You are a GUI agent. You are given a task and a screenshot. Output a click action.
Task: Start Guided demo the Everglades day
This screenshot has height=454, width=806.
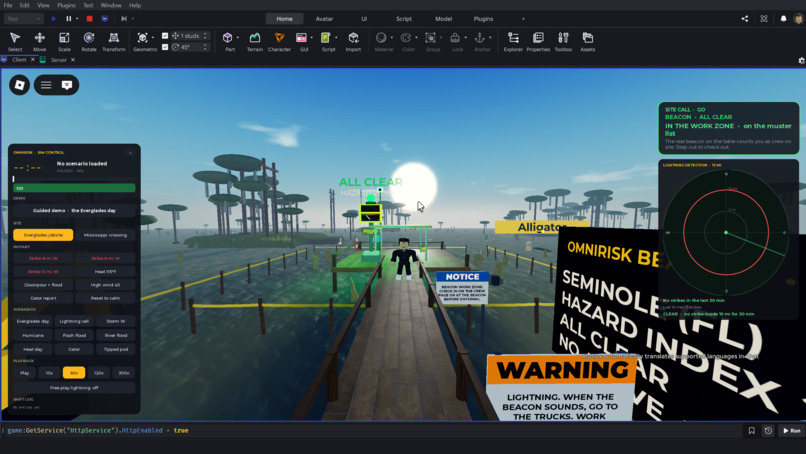(x=74, y=210)
